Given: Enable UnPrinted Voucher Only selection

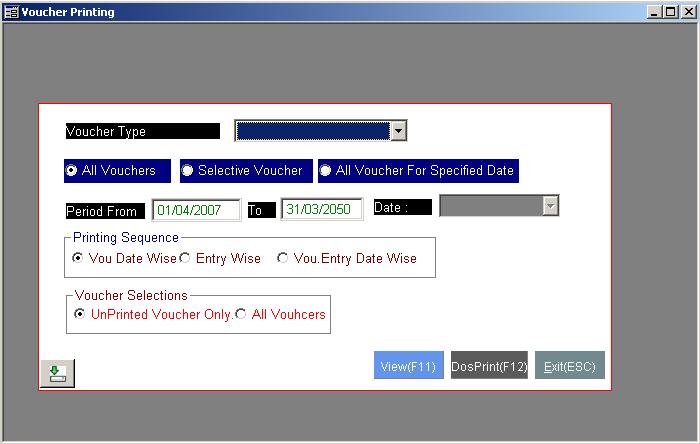Looking at the screenshot, I should click(80, 314).
